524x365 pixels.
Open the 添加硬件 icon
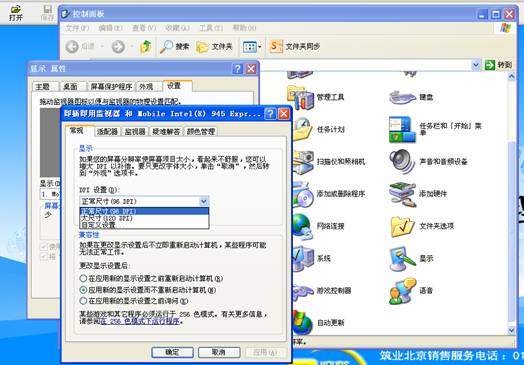tap(402, 194)
